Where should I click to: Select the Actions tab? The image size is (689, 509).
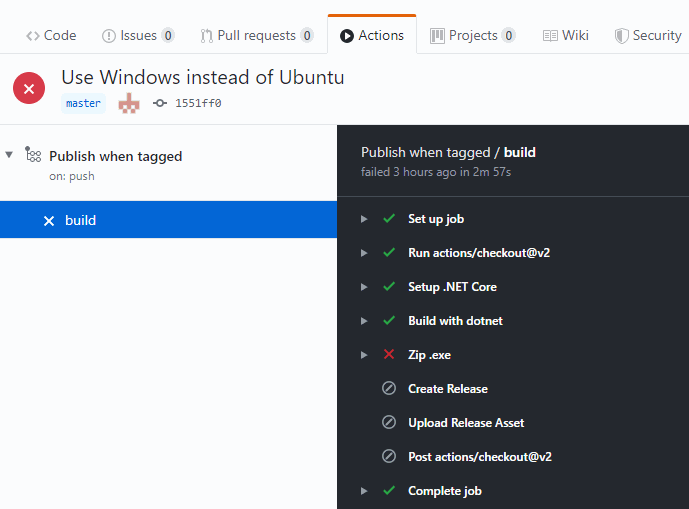[x=372, y=35]
